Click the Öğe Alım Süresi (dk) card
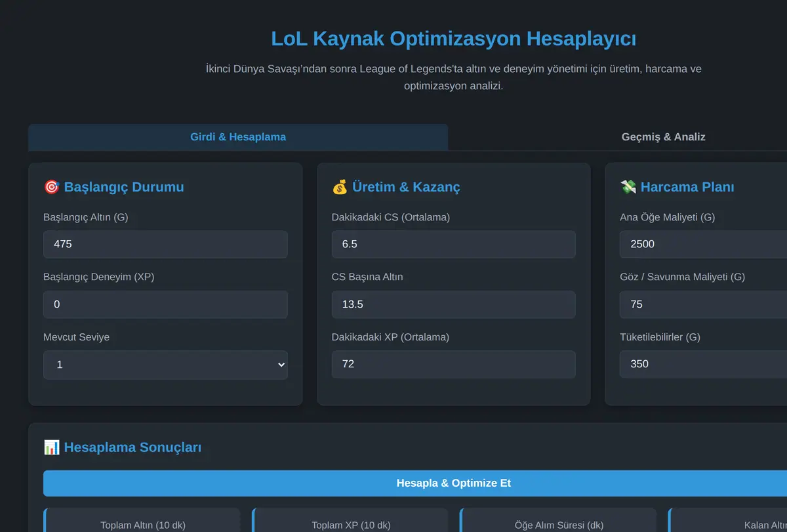787x532 pixels. tap(558, 520)
